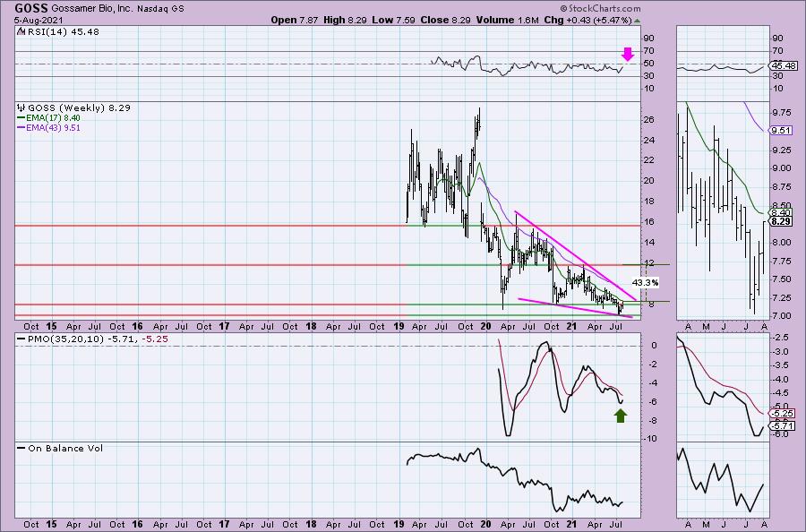Click the Chg +0.43 (+5.47%) value
Viewport: 806px width, 532px height.
tap(587, 20)
